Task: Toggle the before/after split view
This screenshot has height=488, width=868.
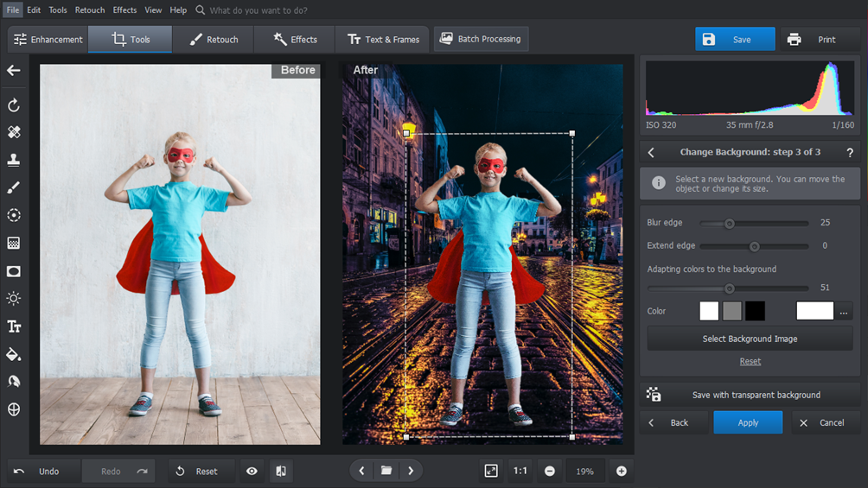Action: (281, 471)
